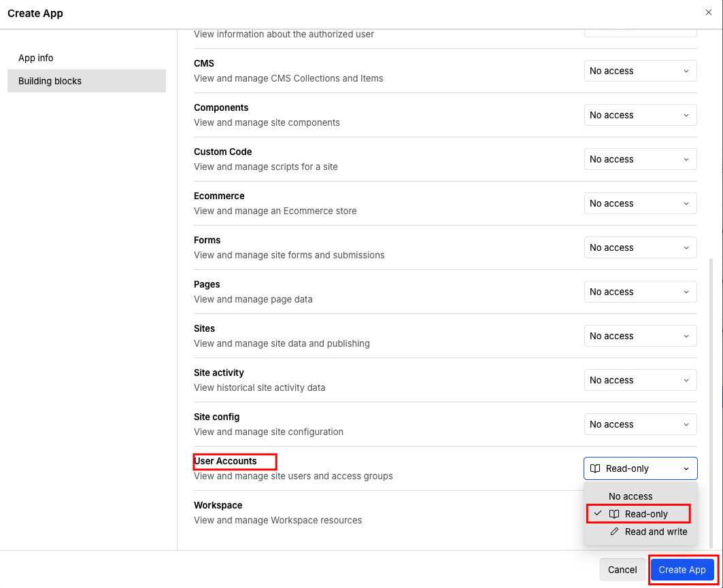Image resolution: width=723 pixels, height=588 pixels.
Task: Click the Create App button
Action: pyautogui.click(x=683, y=570)
